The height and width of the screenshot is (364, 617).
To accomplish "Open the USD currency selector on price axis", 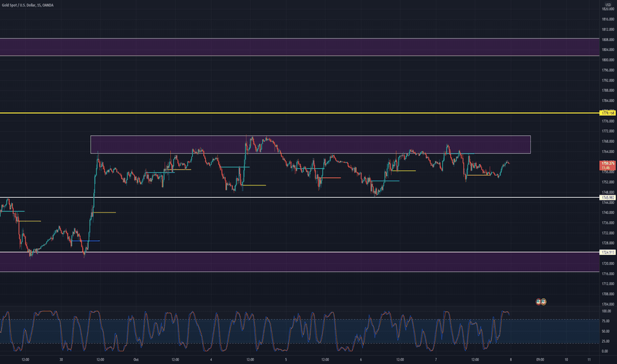I will click(x=608, y=5).
